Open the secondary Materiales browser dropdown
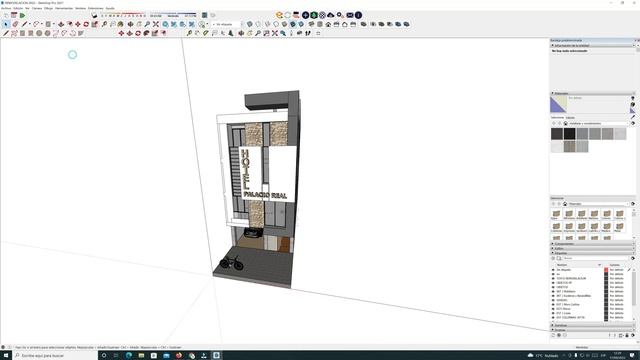Image resolution: width=640 pixels, height=360 pixels. pos(598,204)
